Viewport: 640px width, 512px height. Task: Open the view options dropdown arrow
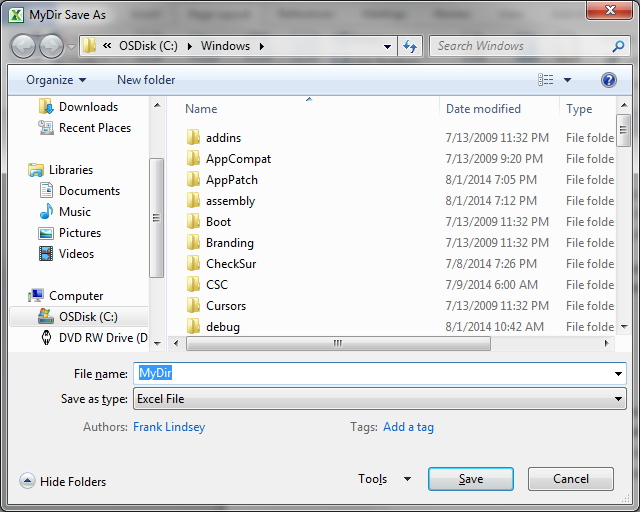(x=567, y=80)
